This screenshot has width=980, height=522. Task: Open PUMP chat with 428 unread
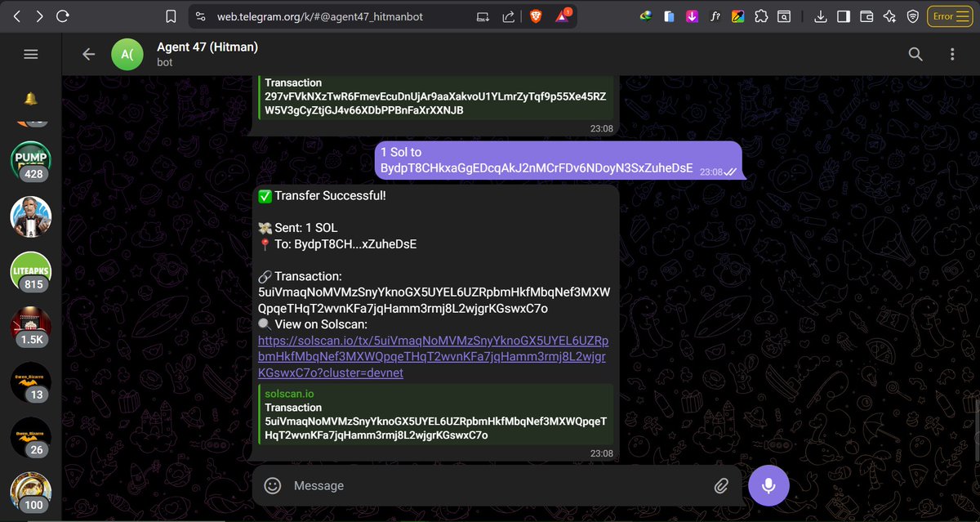(x=31, y=162)
